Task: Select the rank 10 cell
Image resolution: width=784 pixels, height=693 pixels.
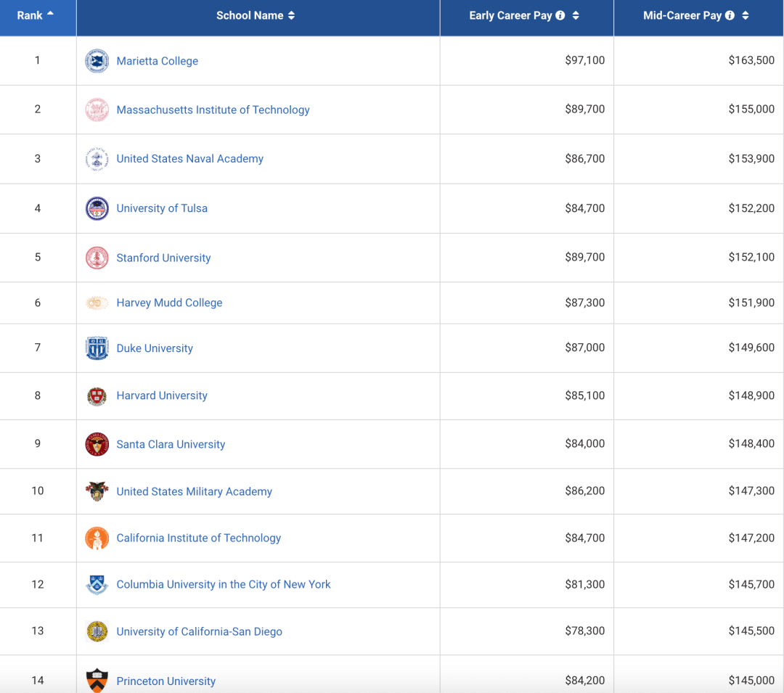Action: (x=38, y=491)
